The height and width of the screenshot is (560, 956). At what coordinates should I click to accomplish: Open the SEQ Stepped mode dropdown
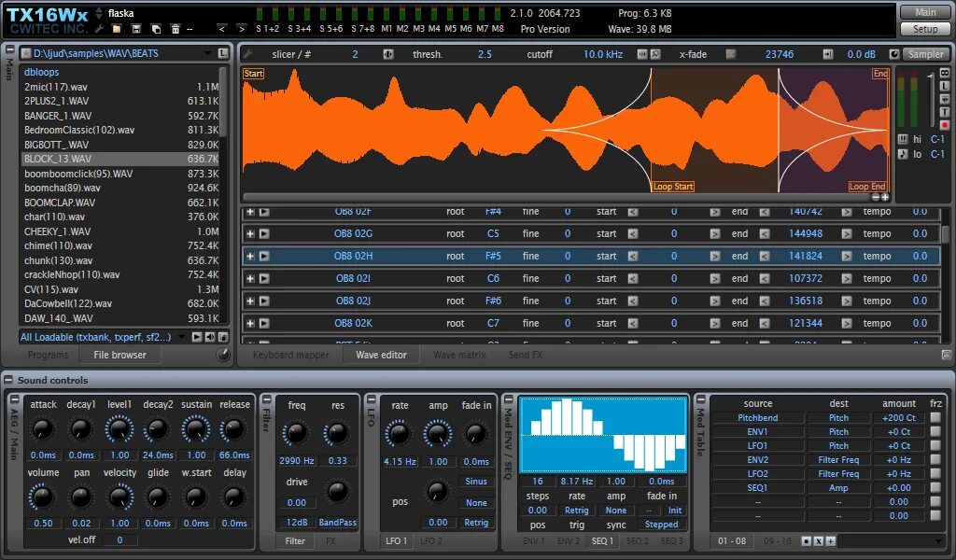661,525
